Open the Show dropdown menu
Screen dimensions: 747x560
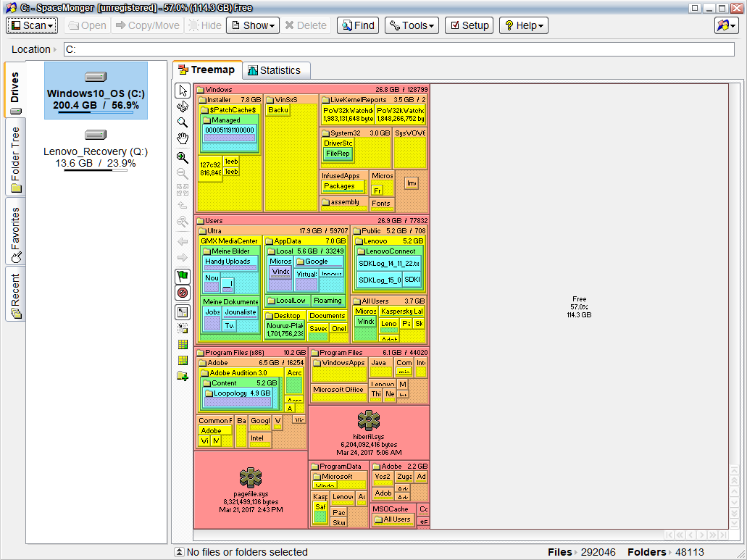pyautogui.click(x=252, y=25)
